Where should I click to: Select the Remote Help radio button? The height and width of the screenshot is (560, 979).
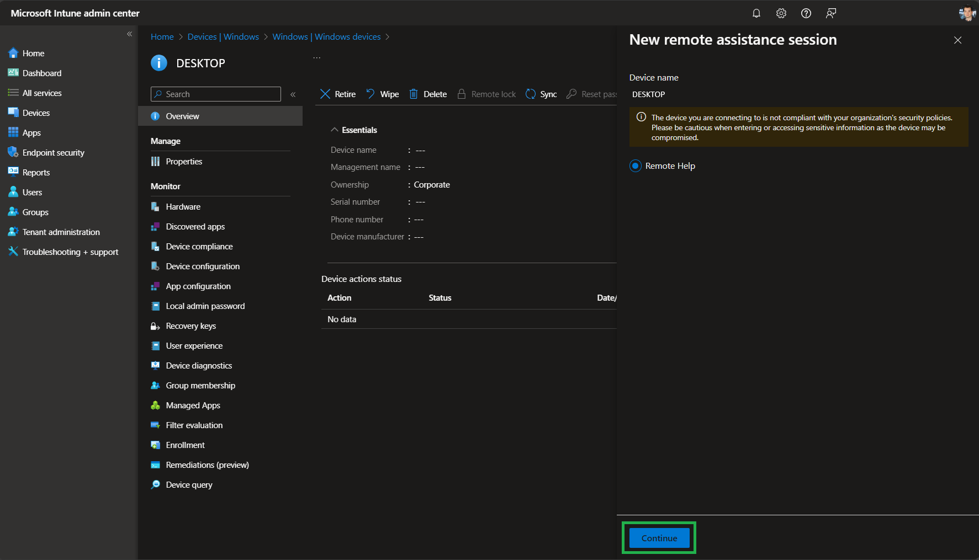tap(636, 166)
